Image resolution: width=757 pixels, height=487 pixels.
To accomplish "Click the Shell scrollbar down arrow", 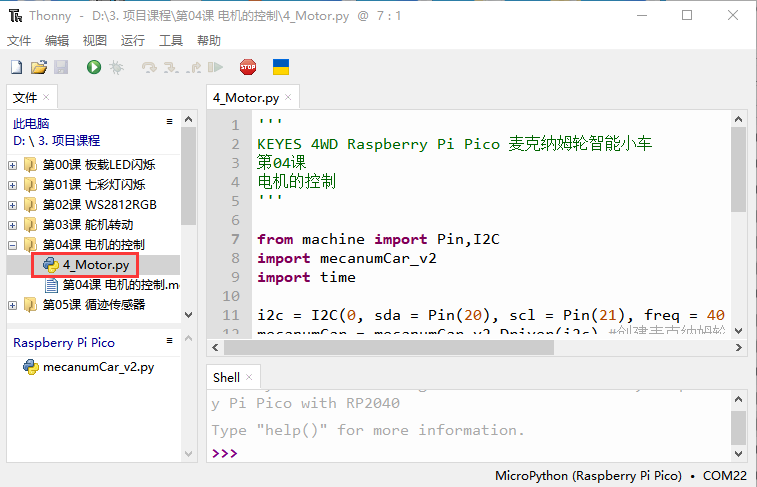I will pyautogui.click(x=738, y=453).
